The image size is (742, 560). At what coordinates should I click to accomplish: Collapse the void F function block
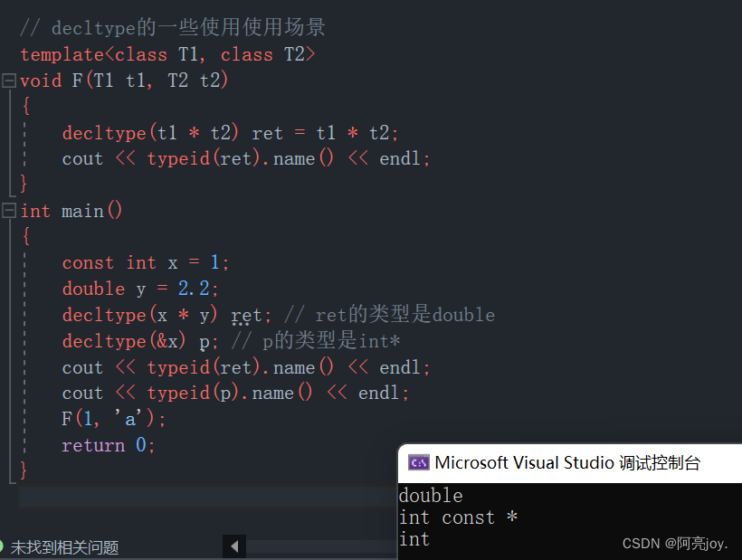coord(9,81)
